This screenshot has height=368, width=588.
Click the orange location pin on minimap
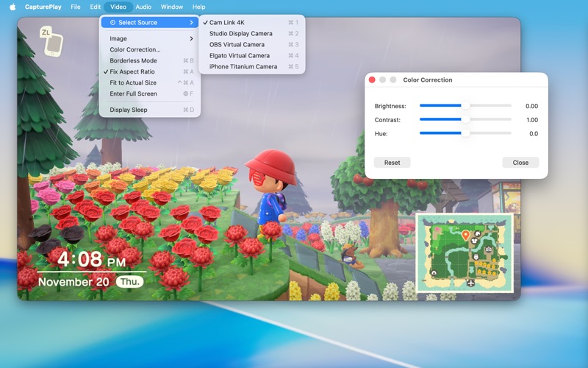point(465,236)
